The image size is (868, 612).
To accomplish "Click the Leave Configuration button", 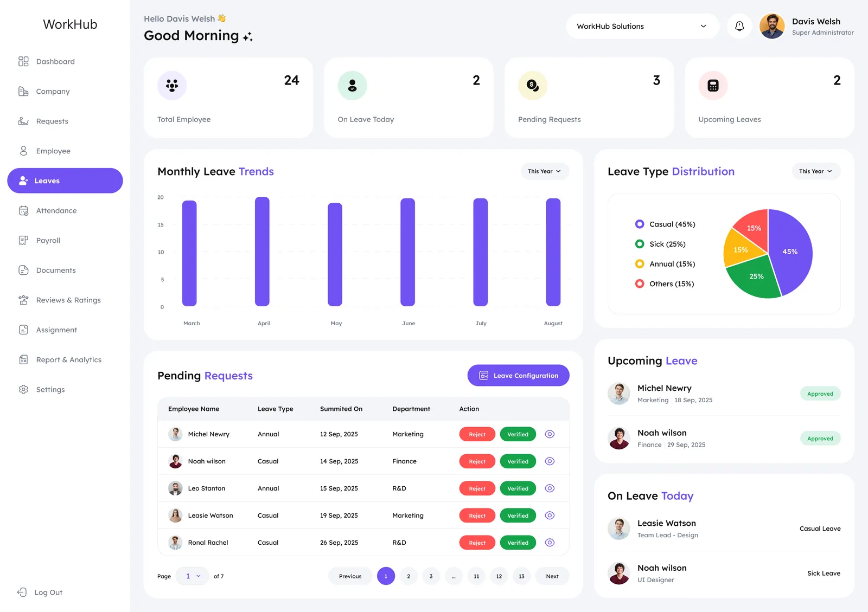I will pos(518,376).
